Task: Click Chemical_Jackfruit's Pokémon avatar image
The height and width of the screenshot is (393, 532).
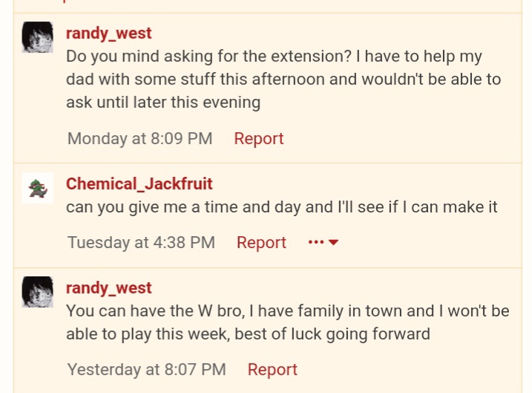Action: click(x=38, y=188)
